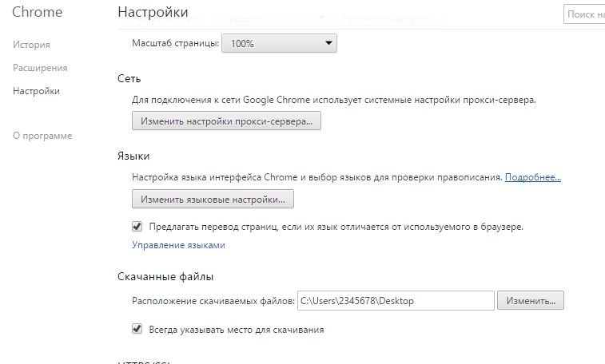The width and height of the screenshot is (605, 364).
Task: Open История in the sidebar
Action: coord(31,45)
